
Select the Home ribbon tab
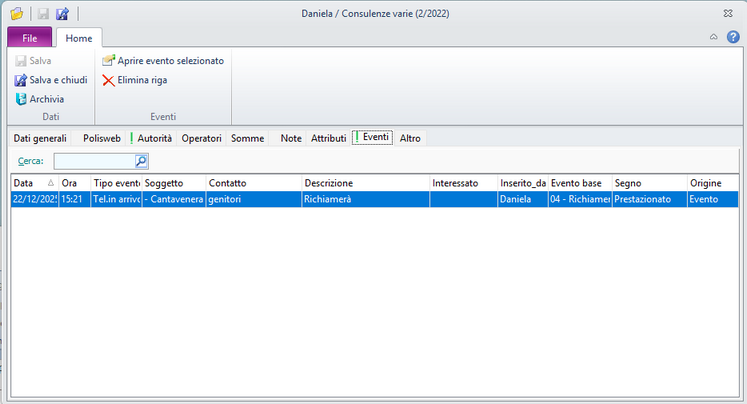click(79, 38)
